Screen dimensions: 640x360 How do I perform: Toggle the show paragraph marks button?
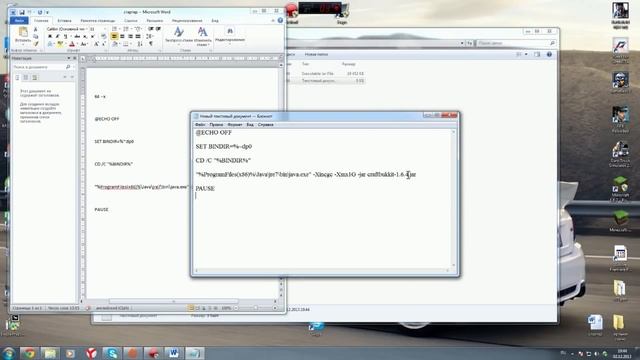point(151,44)
